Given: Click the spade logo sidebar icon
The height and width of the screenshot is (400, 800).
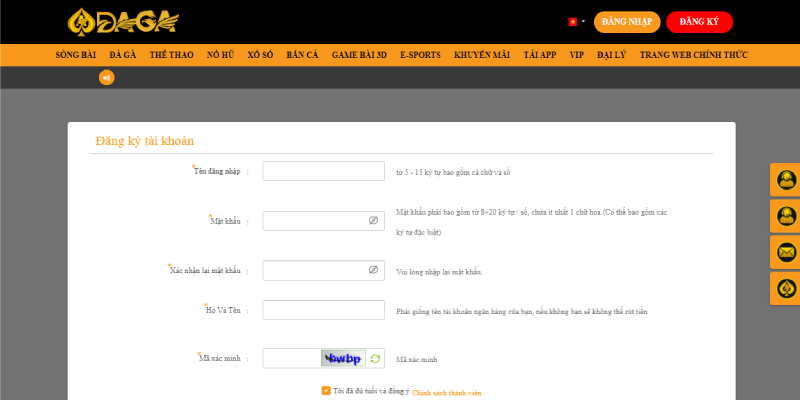Looking at the screenshot, I should coord(786,288).
